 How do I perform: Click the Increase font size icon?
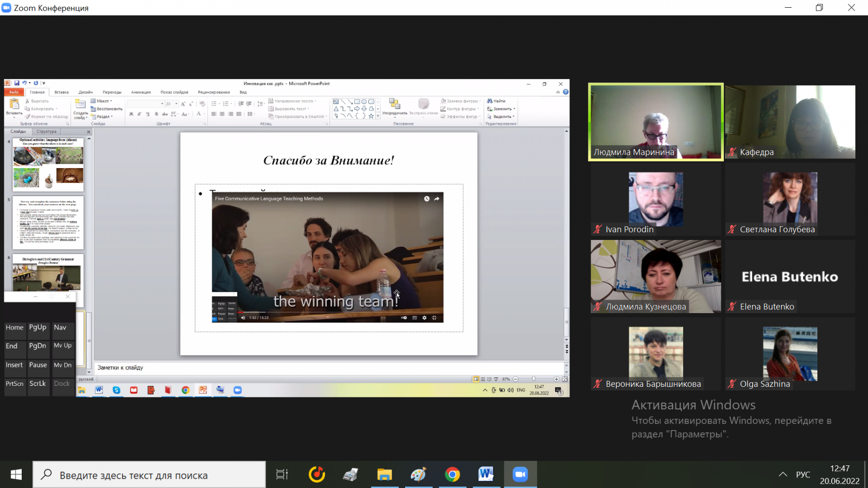click(x=183, y=104)
